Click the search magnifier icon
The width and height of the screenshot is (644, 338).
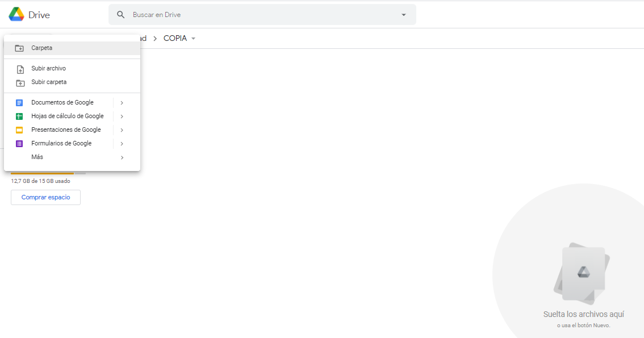(x=120, y=15)
